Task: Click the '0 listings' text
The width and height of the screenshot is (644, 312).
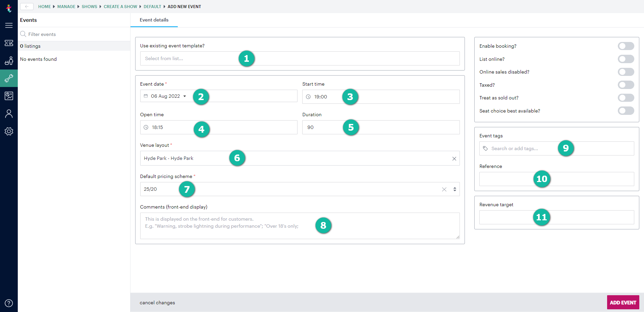Action: [30, 46]
